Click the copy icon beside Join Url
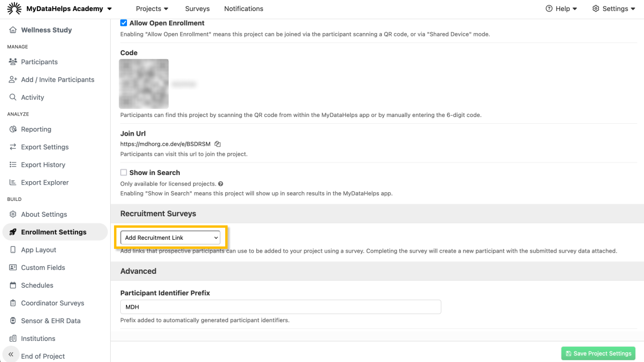Screen dimensions: 644x362 coord(218,144)
